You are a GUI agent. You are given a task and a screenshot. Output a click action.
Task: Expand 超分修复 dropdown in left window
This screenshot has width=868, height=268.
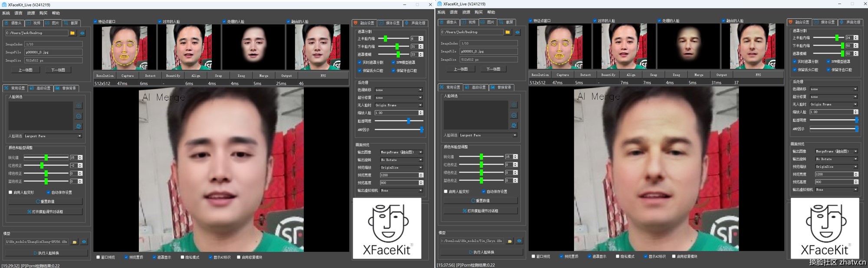(x=399, y=98)
